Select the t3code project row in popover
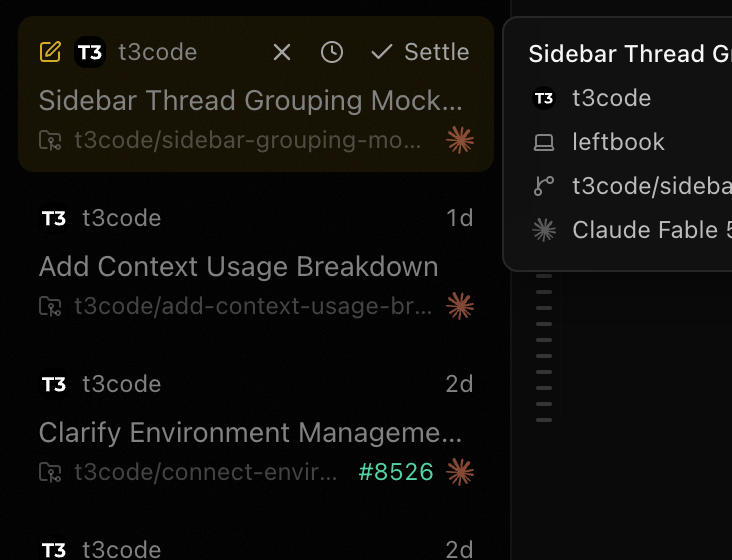This screenshot has width=732, height=560. tap(632, 98)
